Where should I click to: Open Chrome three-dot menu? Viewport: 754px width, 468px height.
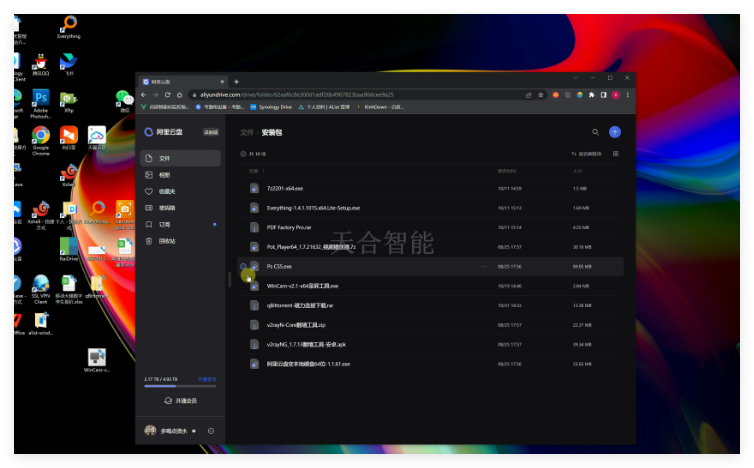point(628,95)
